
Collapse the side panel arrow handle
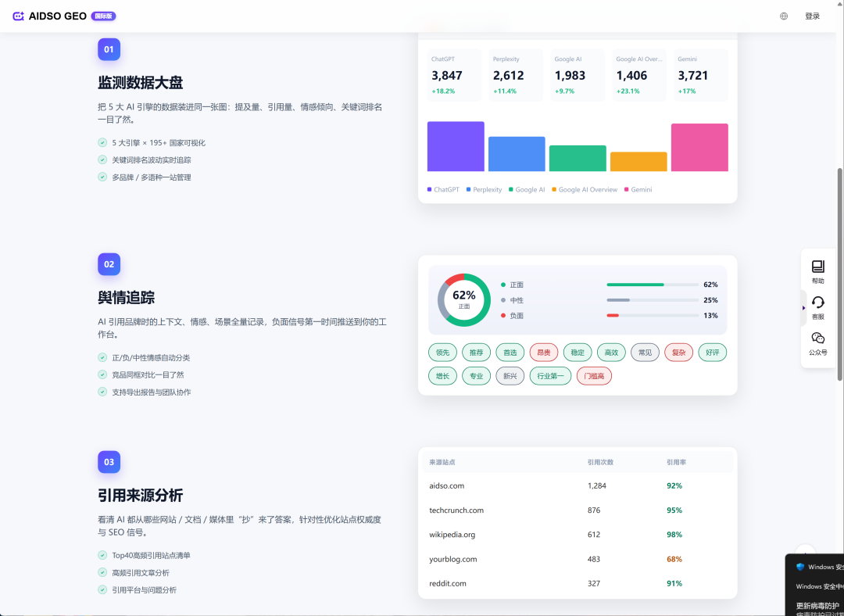pyautogui.click(x=803, y=308)
